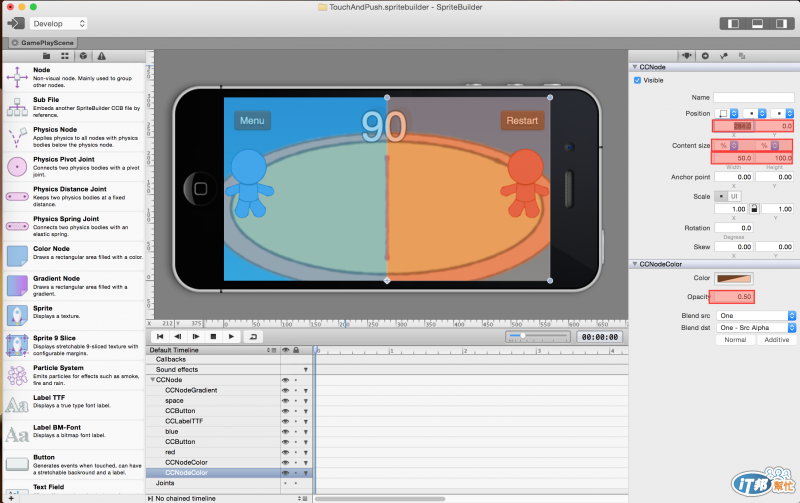Viewport: 800px width, 503px height.
Task: Switch to the tileless grid view tab
Action: (x=65, y=56)
